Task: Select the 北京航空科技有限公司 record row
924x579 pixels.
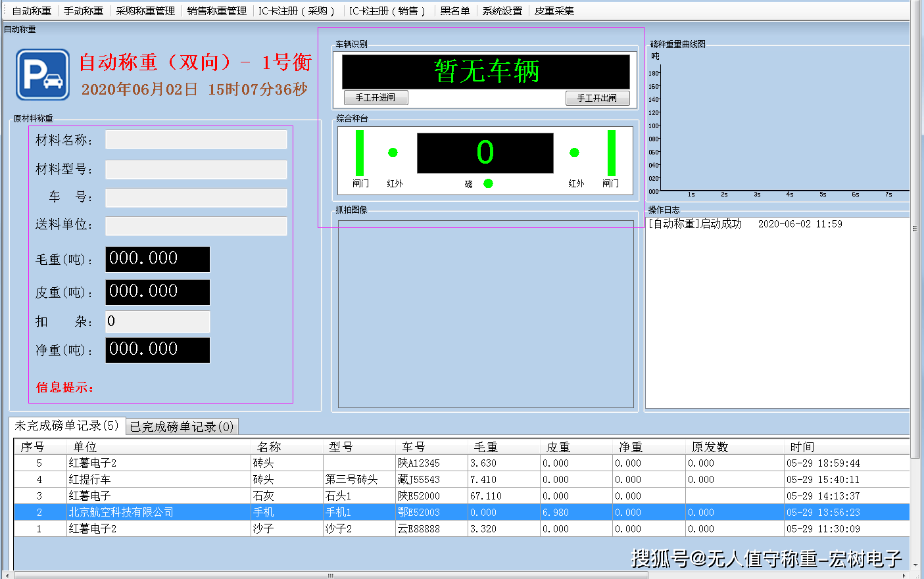Action: (462, 512)
